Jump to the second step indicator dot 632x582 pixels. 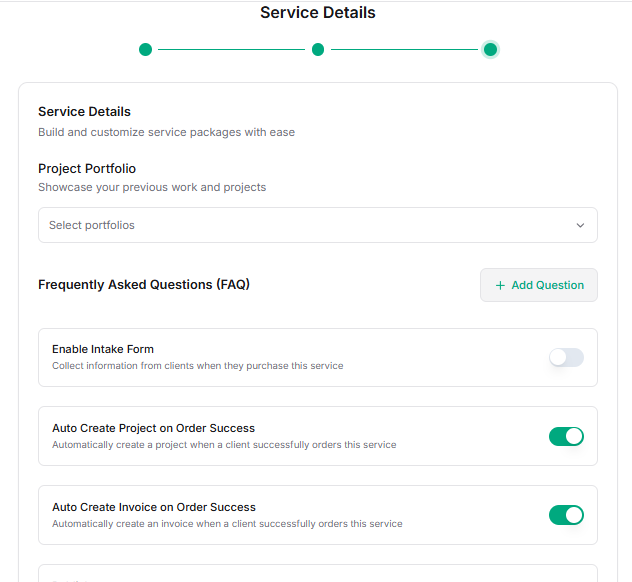[x=318, y=49]
